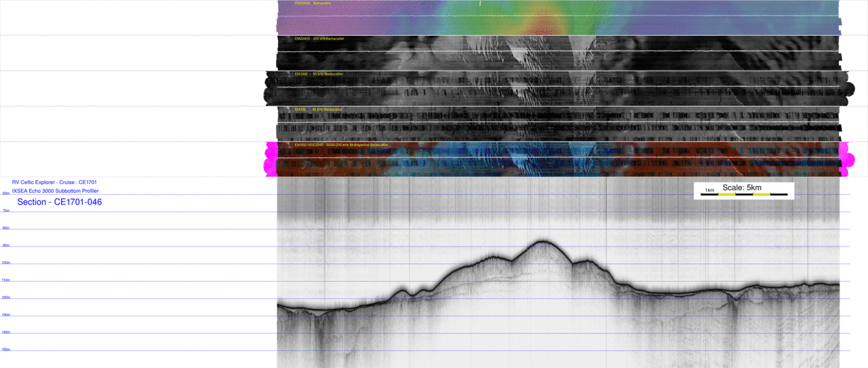This screenshot has width=868, height=368.
Task: Click the 60m depth axis label
Action: coord(5,194)
